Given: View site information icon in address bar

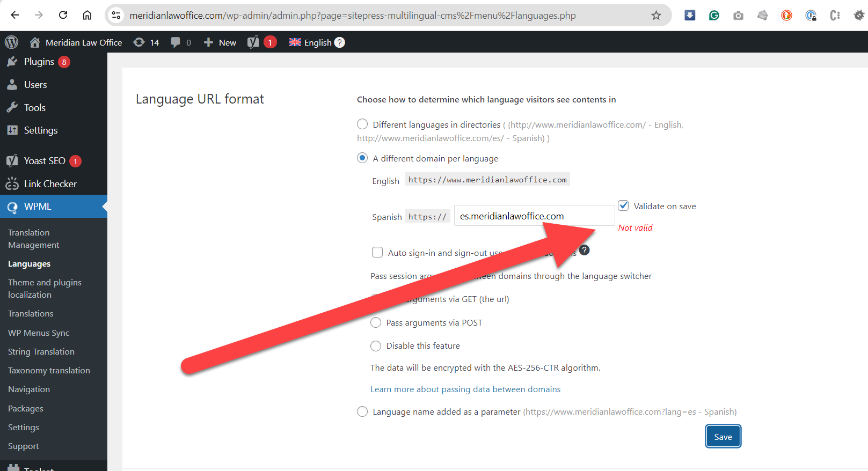Looking at the screenshot, I should [x=116, y=15].
